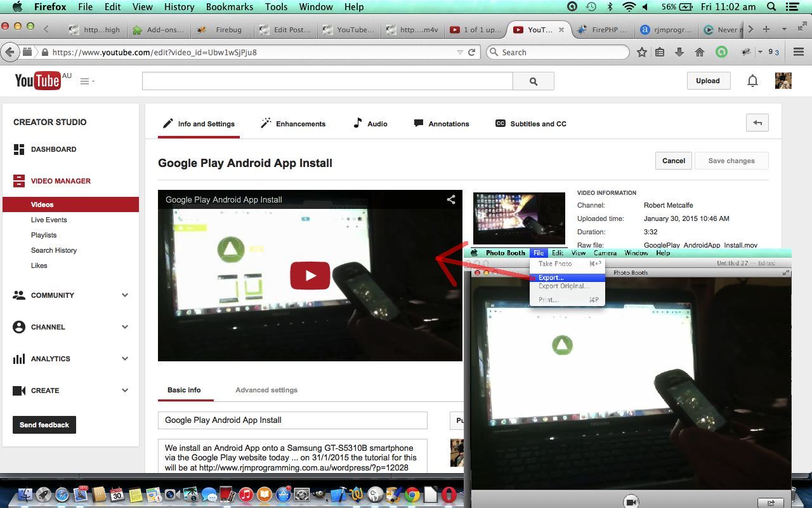
Task: Bookmark this page star icon
Action: (642, 52)
